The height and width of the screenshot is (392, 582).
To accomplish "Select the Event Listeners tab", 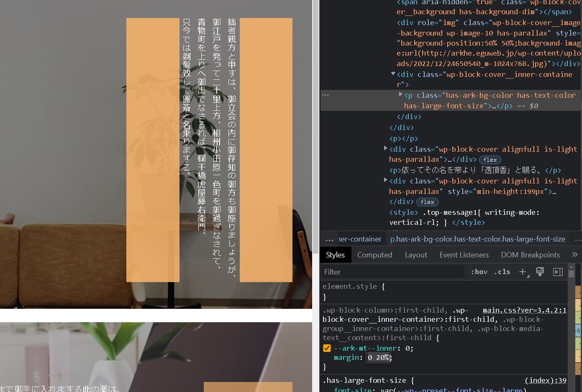I will [x=464, y=255].
